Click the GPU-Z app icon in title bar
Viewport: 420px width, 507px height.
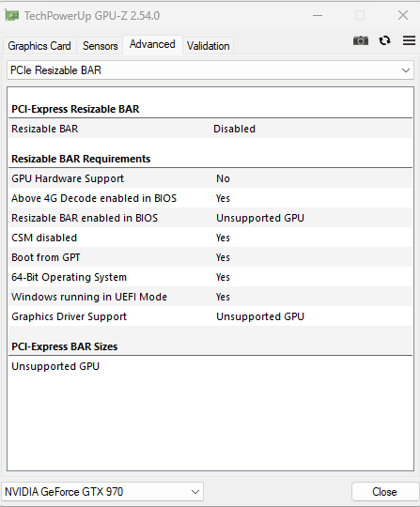[12, 15]
